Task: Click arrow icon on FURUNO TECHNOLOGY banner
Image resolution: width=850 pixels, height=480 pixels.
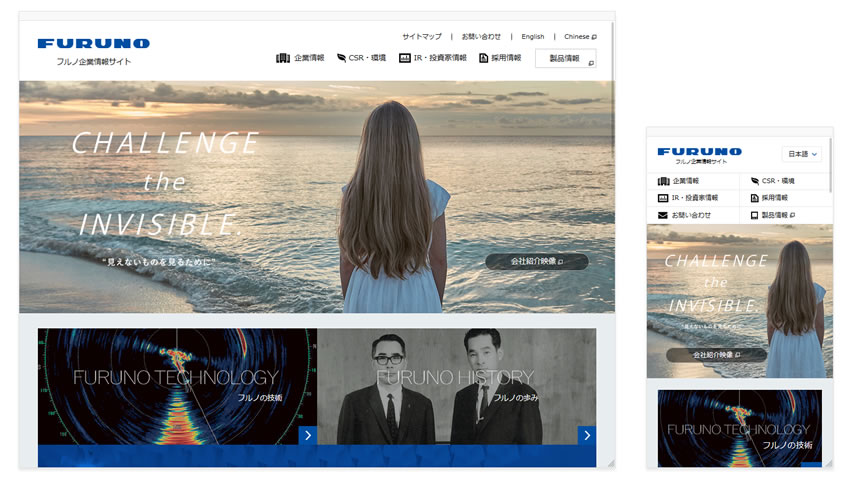Action: [x=308, y=435]
